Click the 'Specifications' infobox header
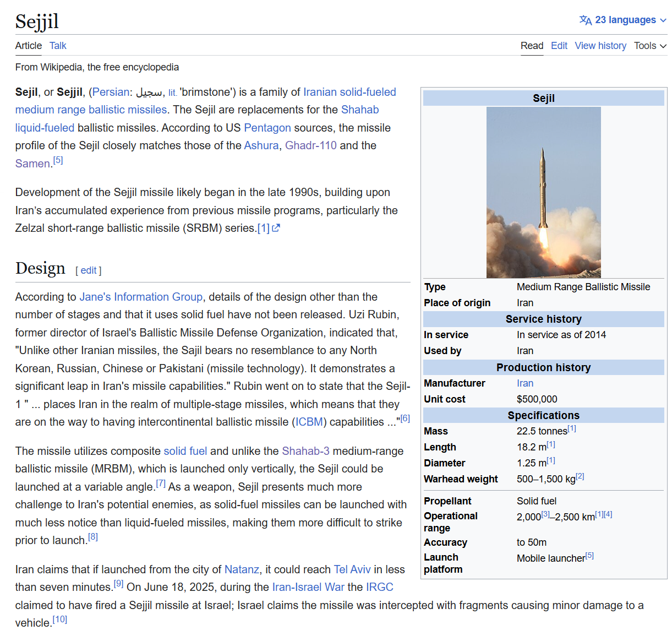The image size is (672, 641). [x=544, y=415]
